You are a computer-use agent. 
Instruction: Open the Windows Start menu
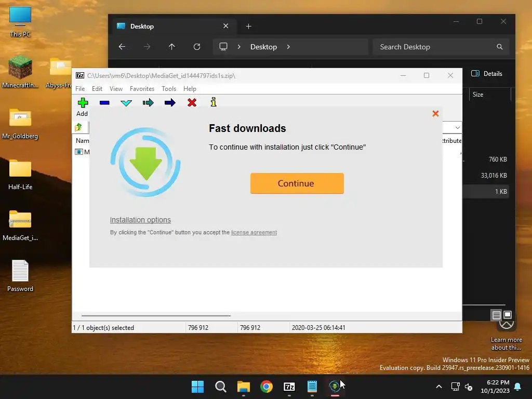coord(198,387)
